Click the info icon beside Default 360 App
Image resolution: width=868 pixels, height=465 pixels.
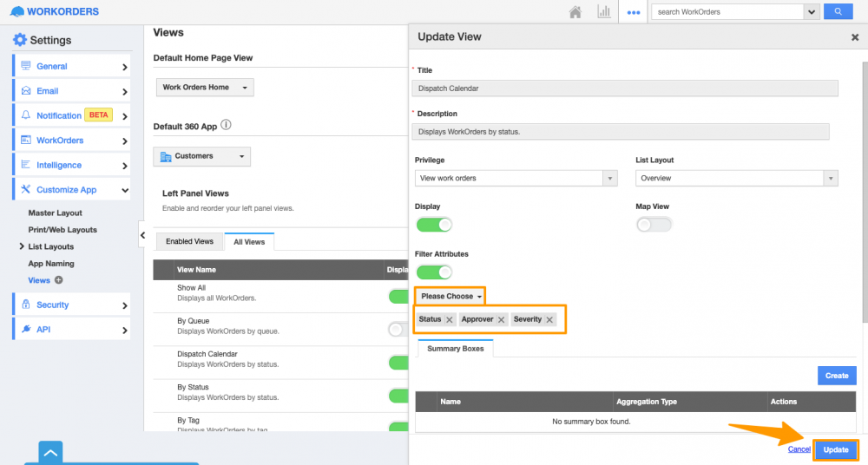click(x=227, y=125)
